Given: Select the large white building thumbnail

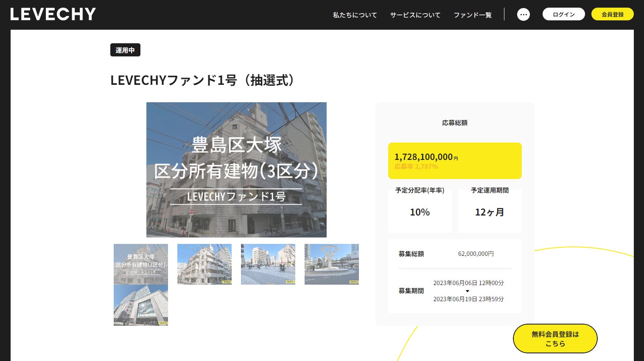Looking at the screenshot, I should (141, 305).
